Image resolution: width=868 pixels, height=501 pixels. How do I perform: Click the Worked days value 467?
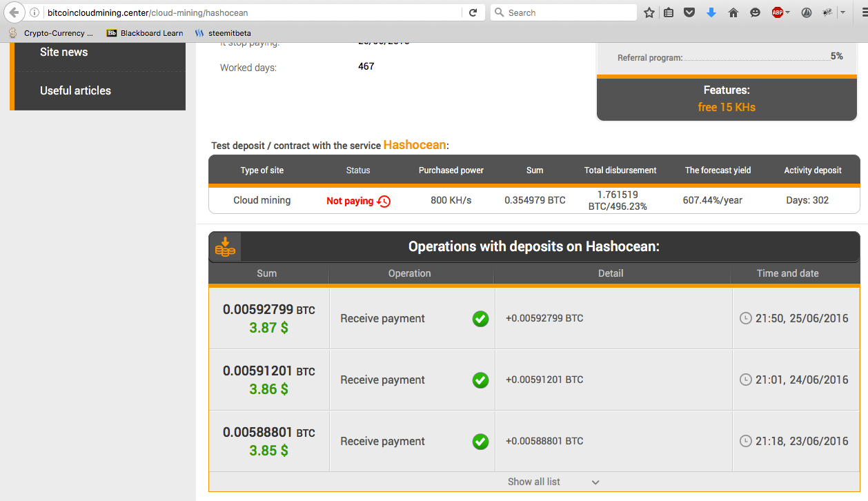click(x=366, y=66)
